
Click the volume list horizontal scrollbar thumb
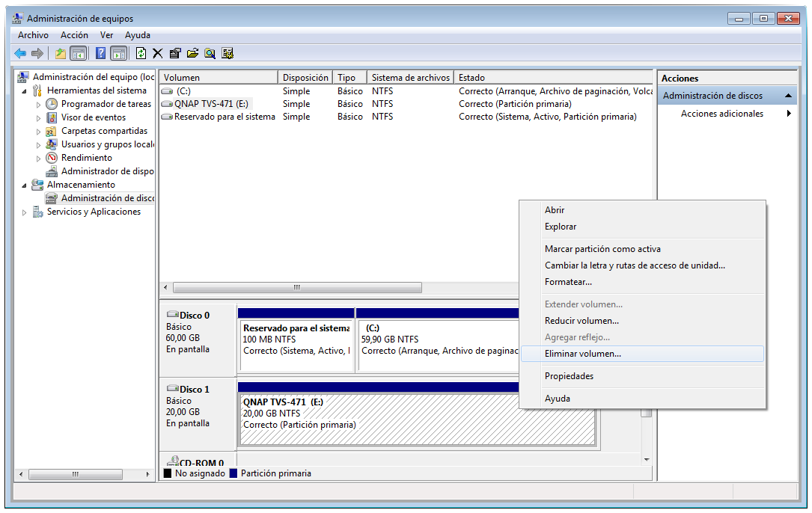[x=297, y=287]
